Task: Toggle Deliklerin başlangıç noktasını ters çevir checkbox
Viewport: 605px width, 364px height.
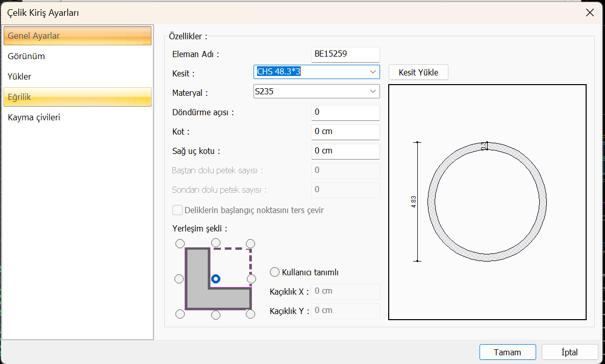Action: tap(178, 210)
